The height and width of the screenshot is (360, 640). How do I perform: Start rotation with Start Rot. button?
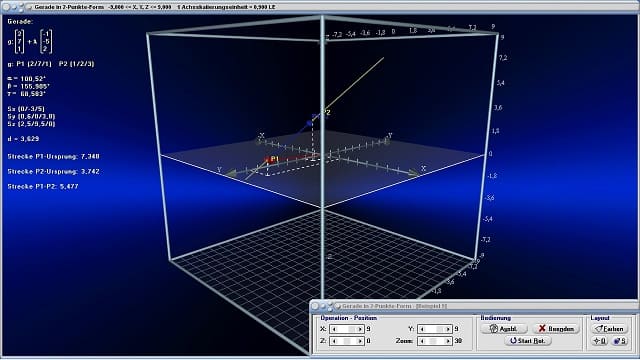(x=528, y=341)
